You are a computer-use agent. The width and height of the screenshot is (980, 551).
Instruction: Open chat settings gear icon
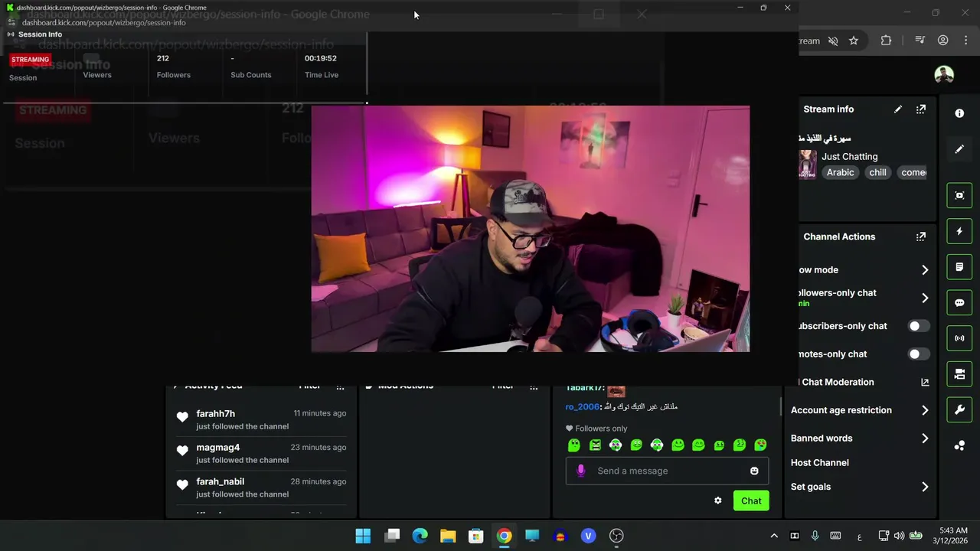coord(717,500)
